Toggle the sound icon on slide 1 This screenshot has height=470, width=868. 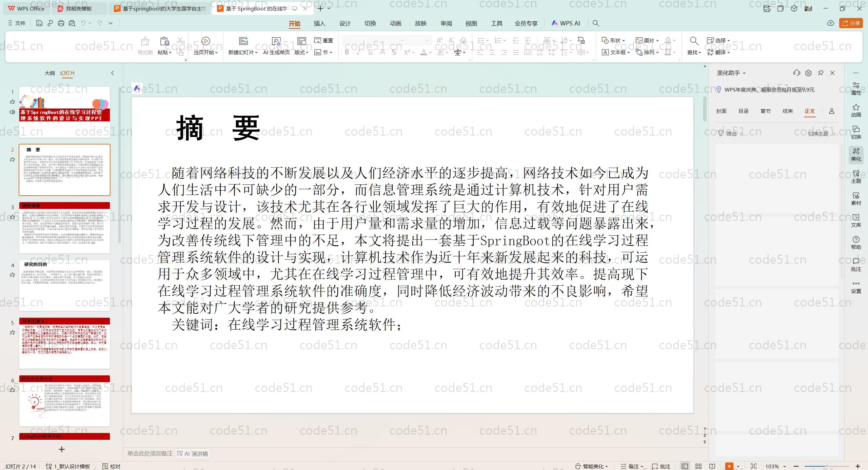(x=13, y=112)
